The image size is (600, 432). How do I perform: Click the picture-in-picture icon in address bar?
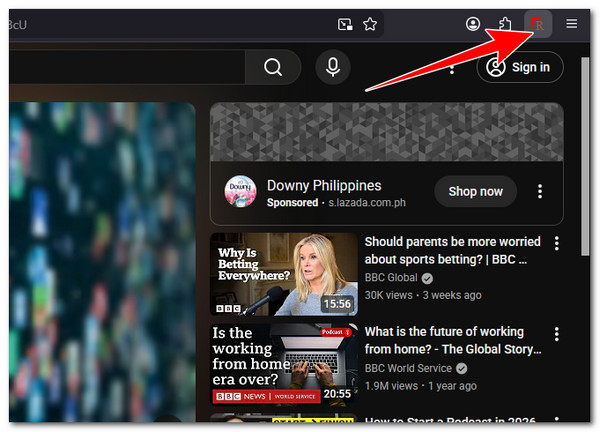[x=345, y=24]
